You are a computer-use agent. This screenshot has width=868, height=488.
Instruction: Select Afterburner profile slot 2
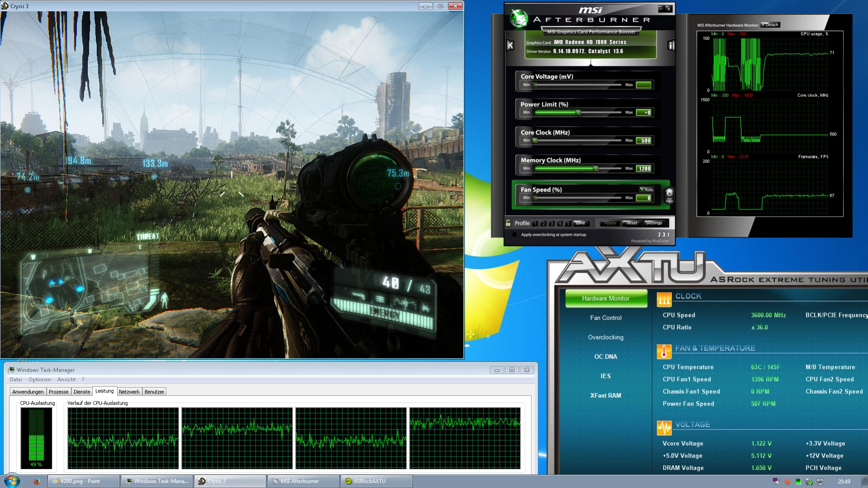pyautogui.click(x=543, y=223)
